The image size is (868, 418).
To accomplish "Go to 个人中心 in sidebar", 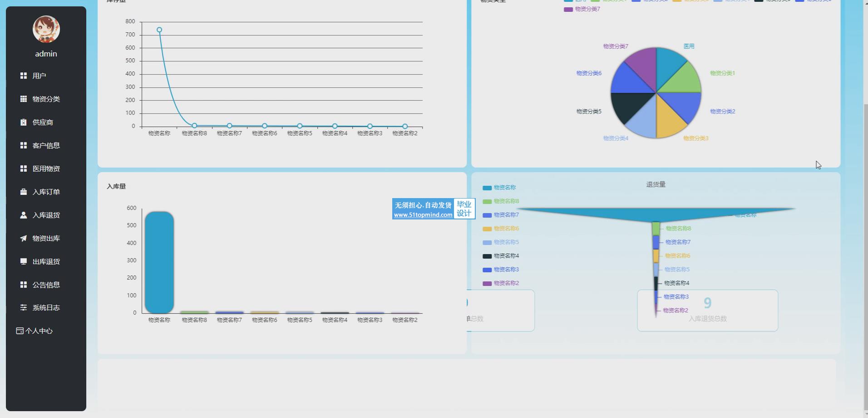I will (39, 331).
